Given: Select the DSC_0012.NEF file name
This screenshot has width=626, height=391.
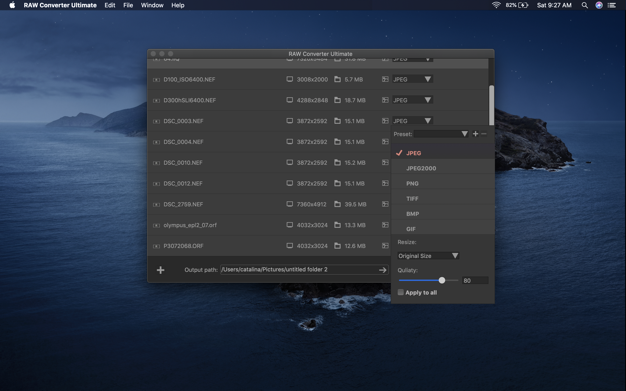Looking at the screenshot, I should 183,183.
